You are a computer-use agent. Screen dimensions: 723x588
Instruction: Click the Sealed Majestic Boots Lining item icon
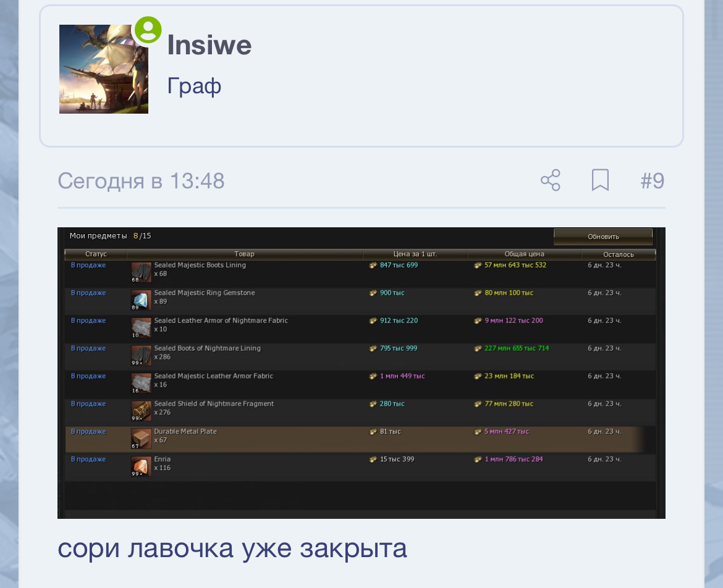point(141,271)
